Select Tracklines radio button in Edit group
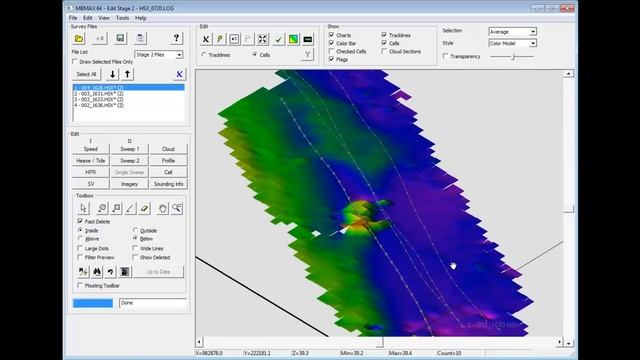This screenshot has width=640, height=360. [x=204, y=54]
